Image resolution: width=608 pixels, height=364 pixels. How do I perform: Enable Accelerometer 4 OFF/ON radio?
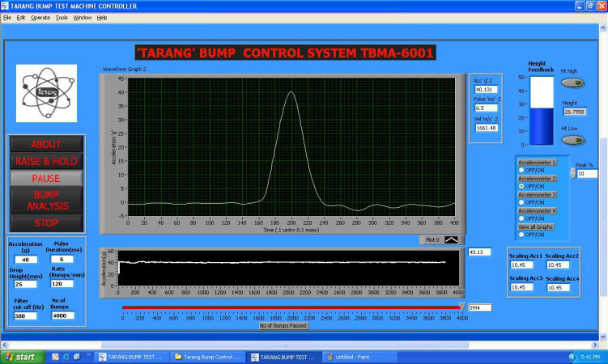[x=521, y=218]
